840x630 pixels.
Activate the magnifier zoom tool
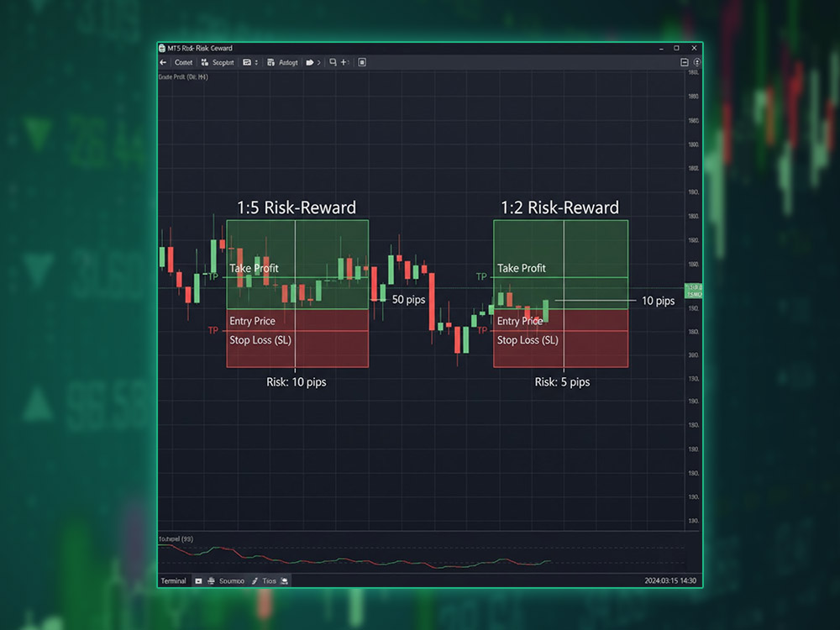333,62
